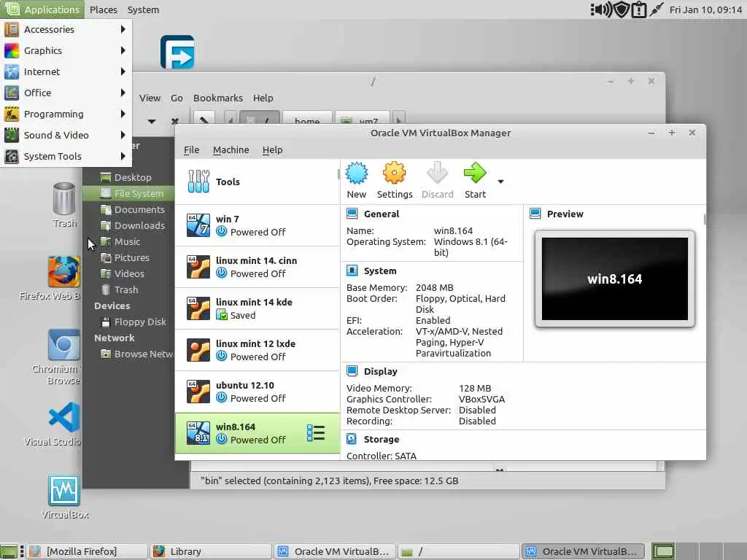Screen dimensions: 747x560
Task: Select File System in file manager sidebar
Action: pos(128,193)
